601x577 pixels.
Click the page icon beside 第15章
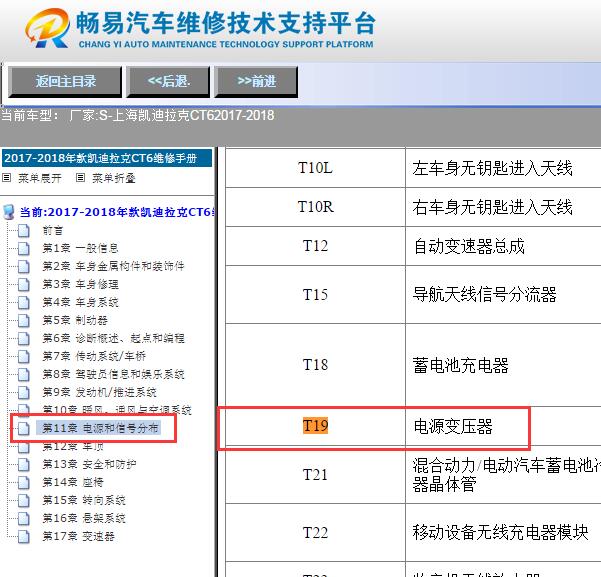24,500
